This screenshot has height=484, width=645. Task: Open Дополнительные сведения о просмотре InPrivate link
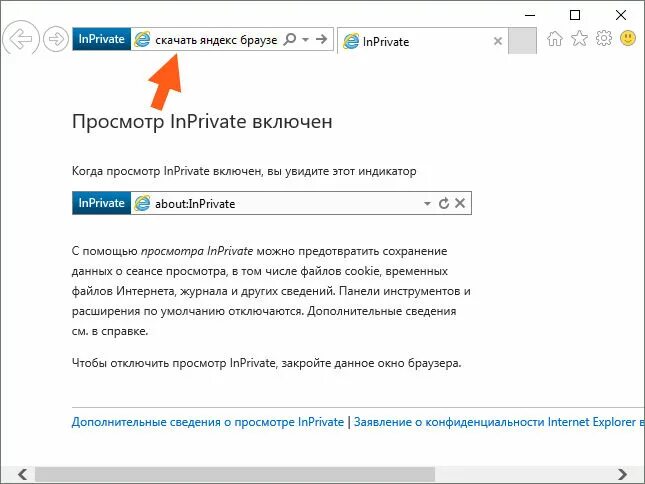point(208,422)
